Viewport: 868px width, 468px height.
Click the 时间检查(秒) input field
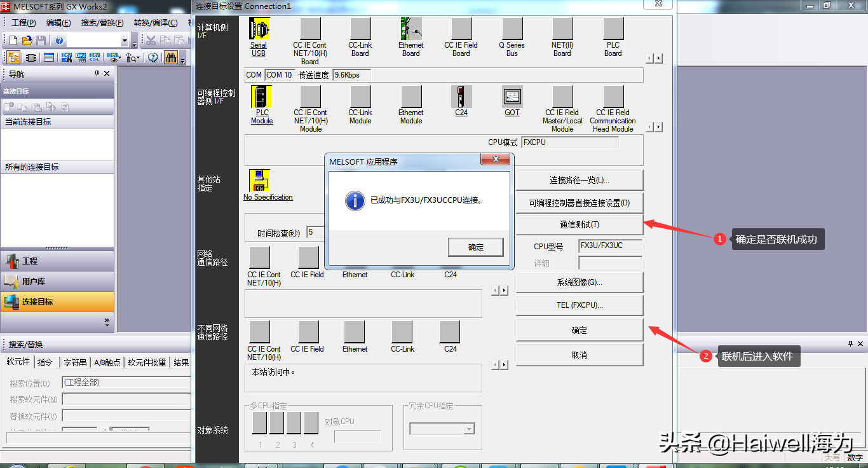(316, 233)
